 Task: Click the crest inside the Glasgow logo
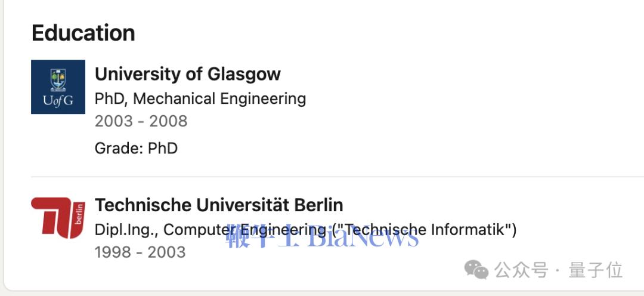[58, 80]
